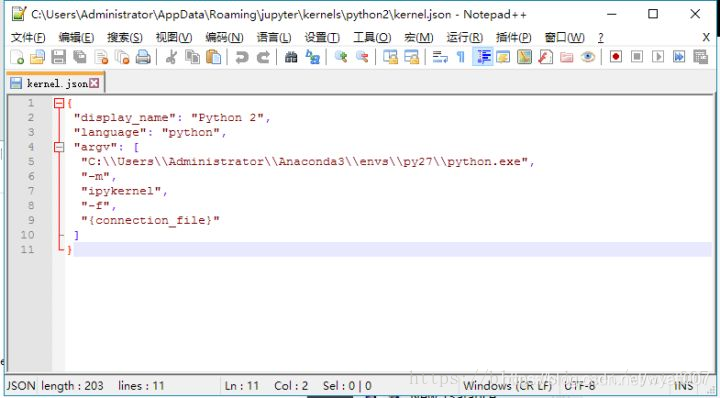
Task: Click the macro playback icon
Action: pyautogui.click(x=658, y=57)
